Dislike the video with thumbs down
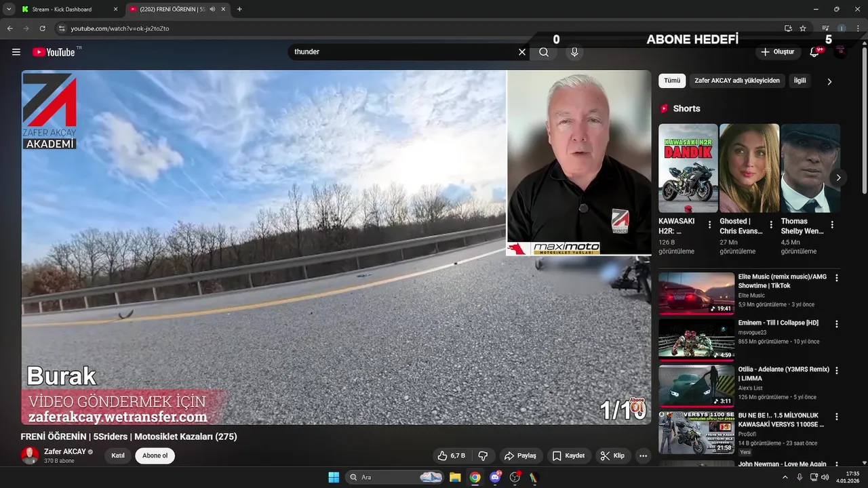This screenshot has width=868, height=488. [x=484, y=455]
